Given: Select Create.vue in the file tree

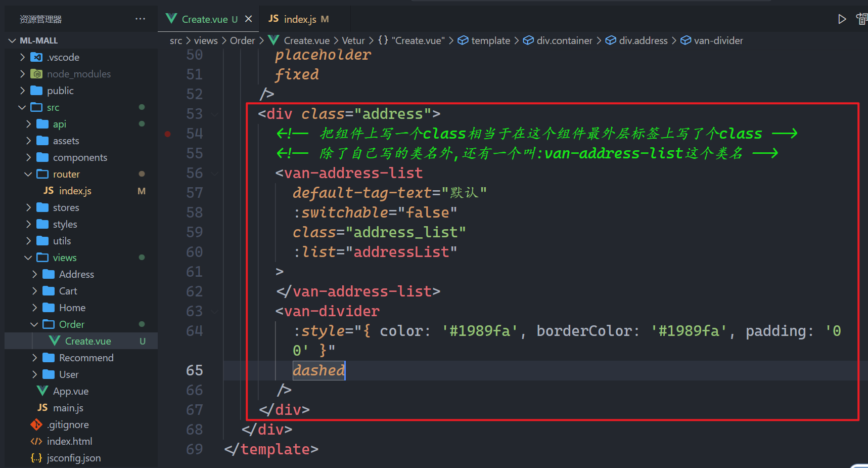Looking at the screenshot, I should pos(81,341).
